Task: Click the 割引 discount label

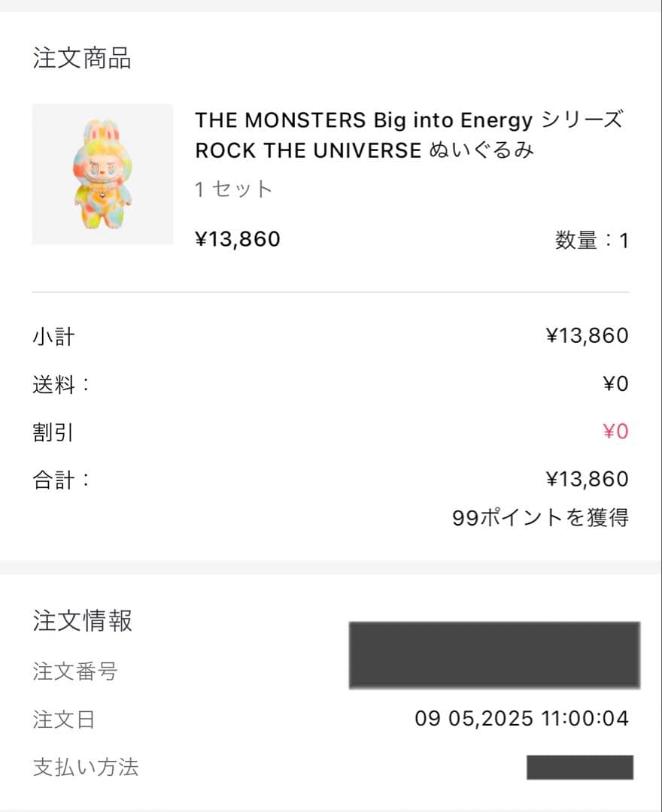Action: 53,432
